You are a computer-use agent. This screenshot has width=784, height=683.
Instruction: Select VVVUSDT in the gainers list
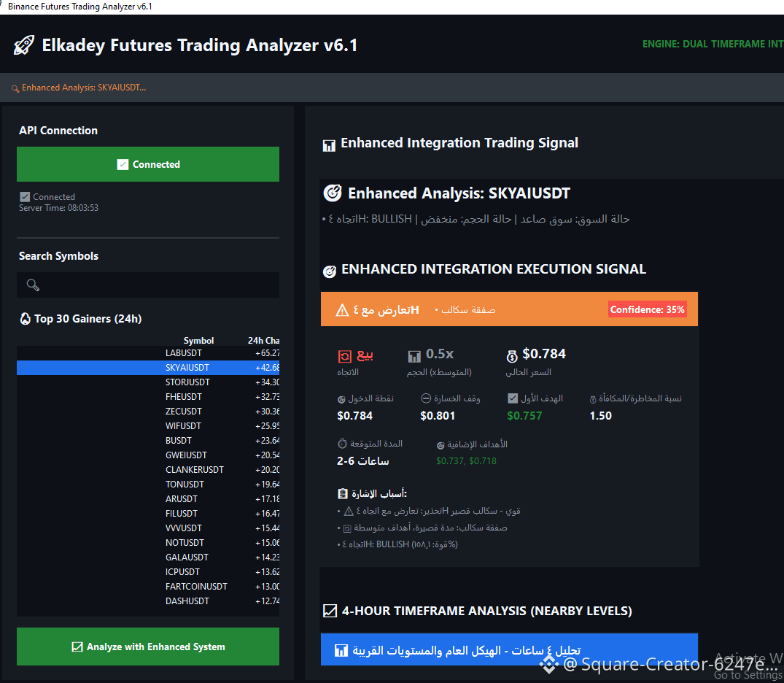point(148,528)
